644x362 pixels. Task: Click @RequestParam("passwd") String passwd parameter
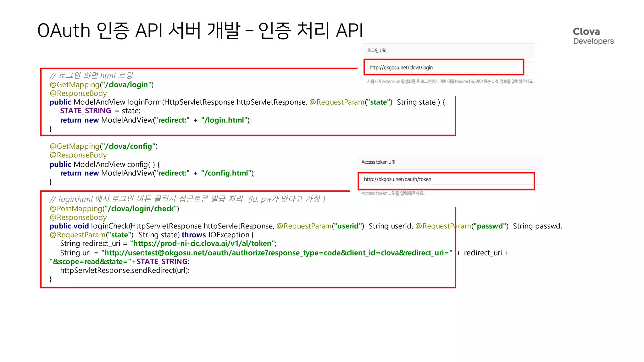(489, 226)
